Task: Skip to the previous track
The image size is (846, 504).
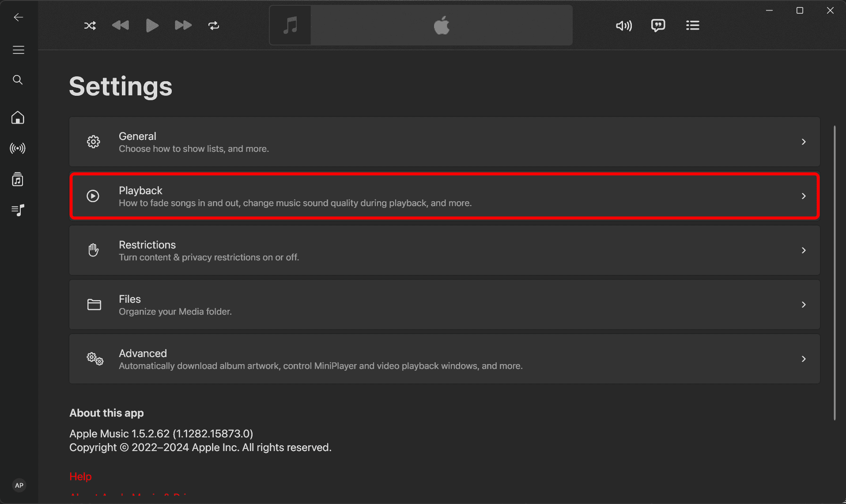Action: tap(121, 26)
